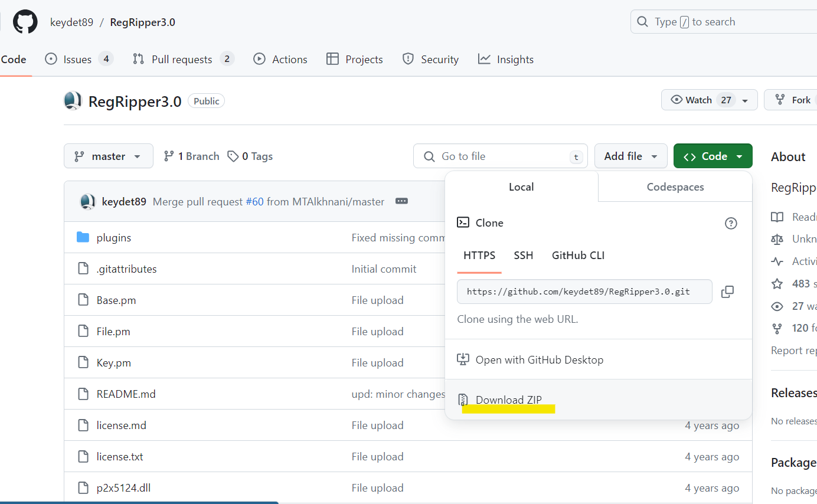Image resolution: width=817 pixels, height=504 pixels.
Task: Open the Pull requests tab
Action: pyautogui.click(x=183, y=59)
